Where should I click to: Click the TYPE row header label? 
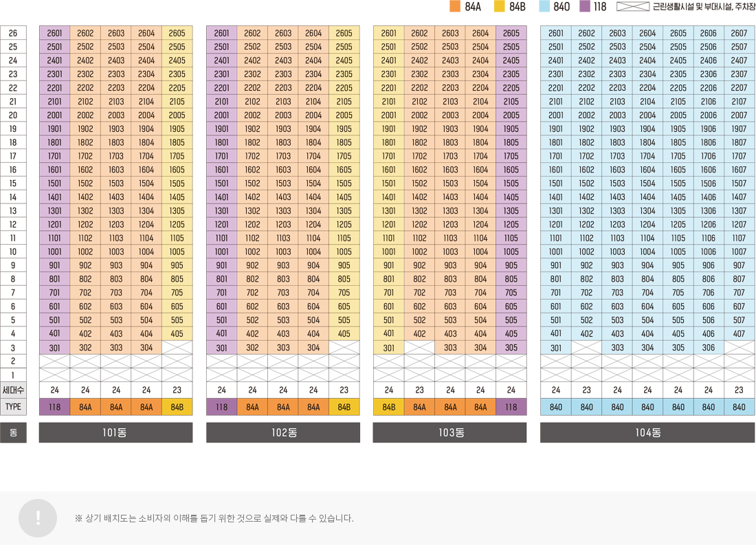click(13, 406)
